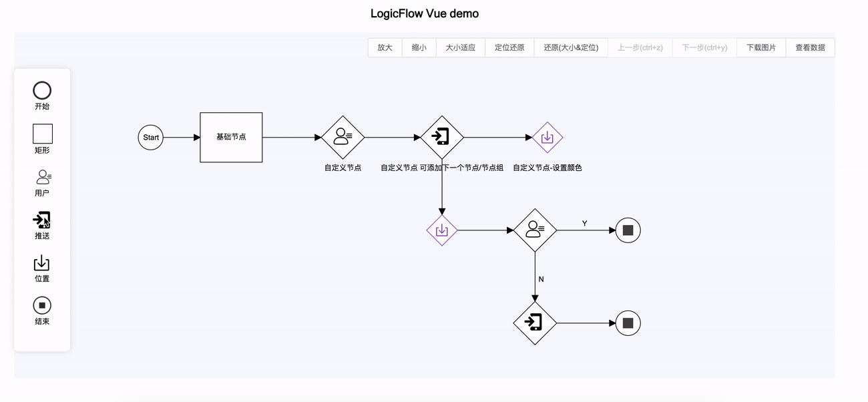The width and height of the screenshot is (868, 402).
Task: Click the 自定义节点 user diamond on canvas
Action: pos(343,137)
